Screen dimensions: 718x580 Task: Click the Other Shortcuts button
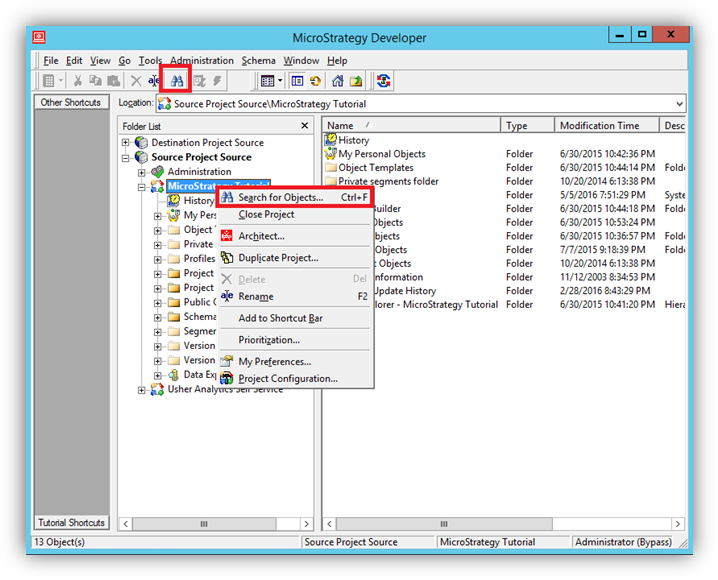click(71, 103)
